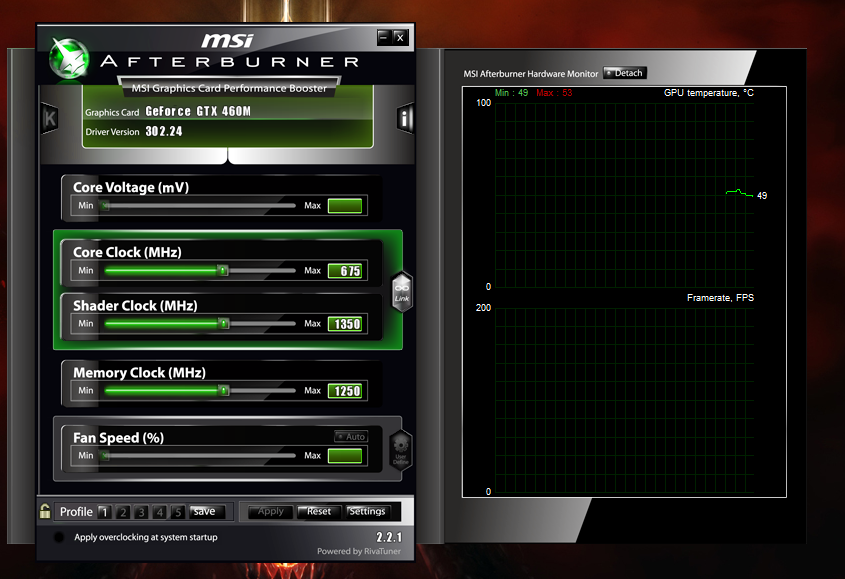Viewport: 845px width, 579px height.
Task: Enable Apply overclocking at system startup
Action: pyautogui.click(x=59, y=538)
